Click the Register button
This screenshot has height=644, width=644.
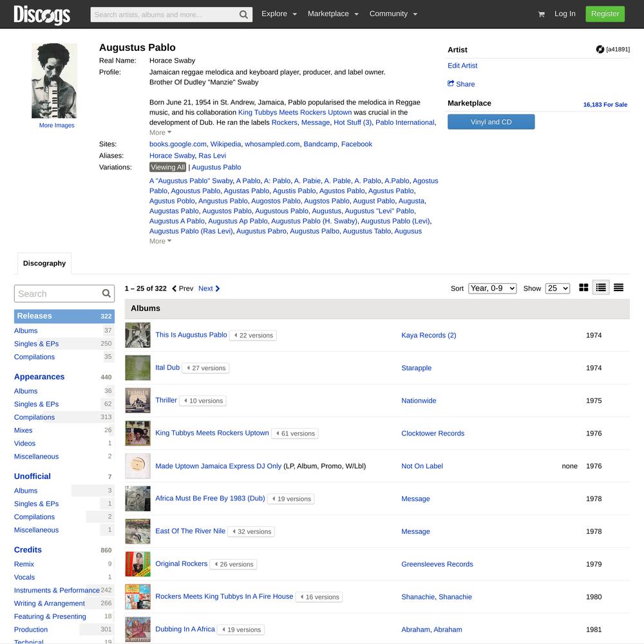[x=605, y=14]
